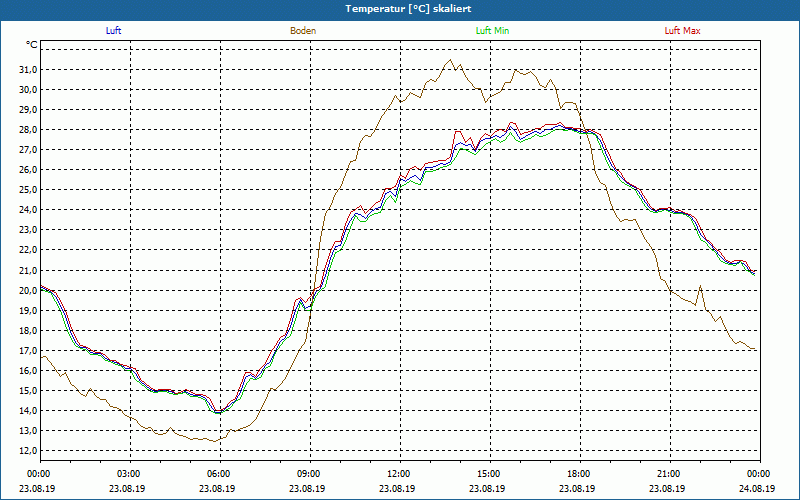This screenshot has width=800, height=500.
Task: Click the 19,0 y-axis value
Action: [29, 310]
